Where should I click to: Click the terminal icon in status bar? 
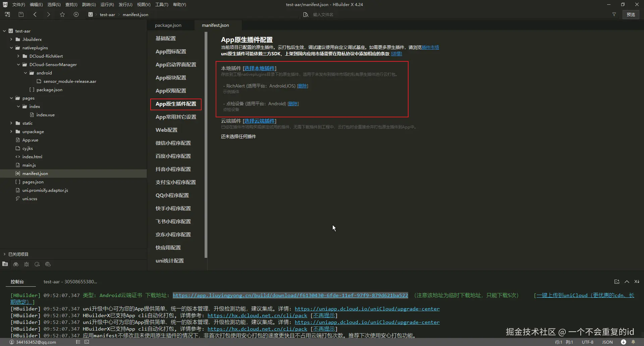(87, 342)
